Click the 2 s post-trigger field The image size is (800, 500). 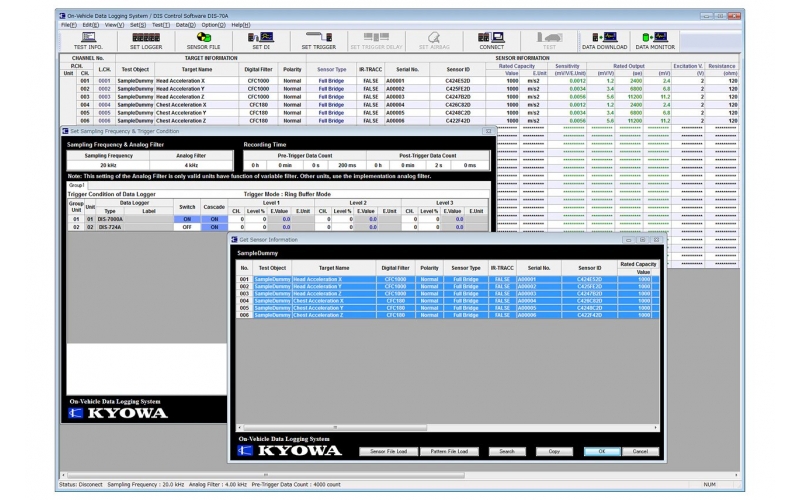(x=438, y=165)
